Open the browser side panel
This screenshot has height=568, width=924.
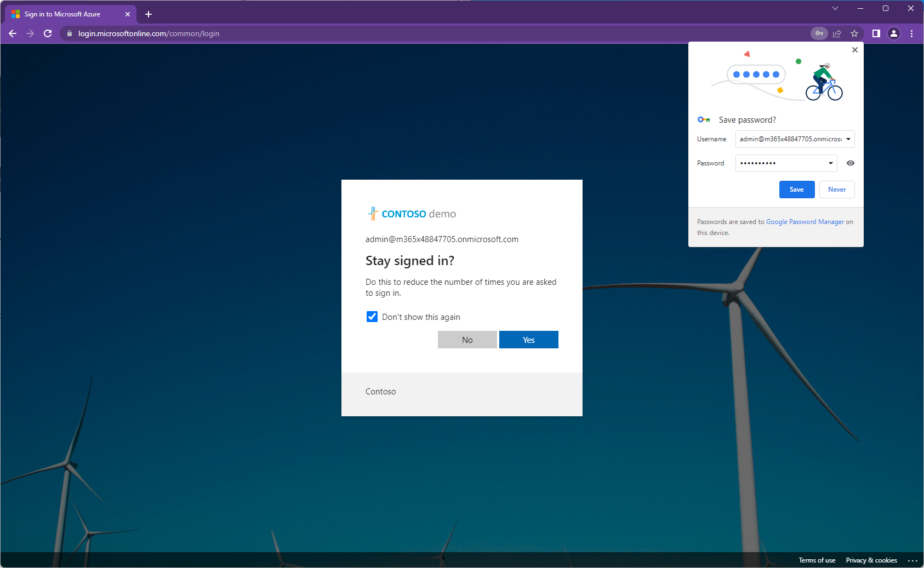(x=876, y=33)
